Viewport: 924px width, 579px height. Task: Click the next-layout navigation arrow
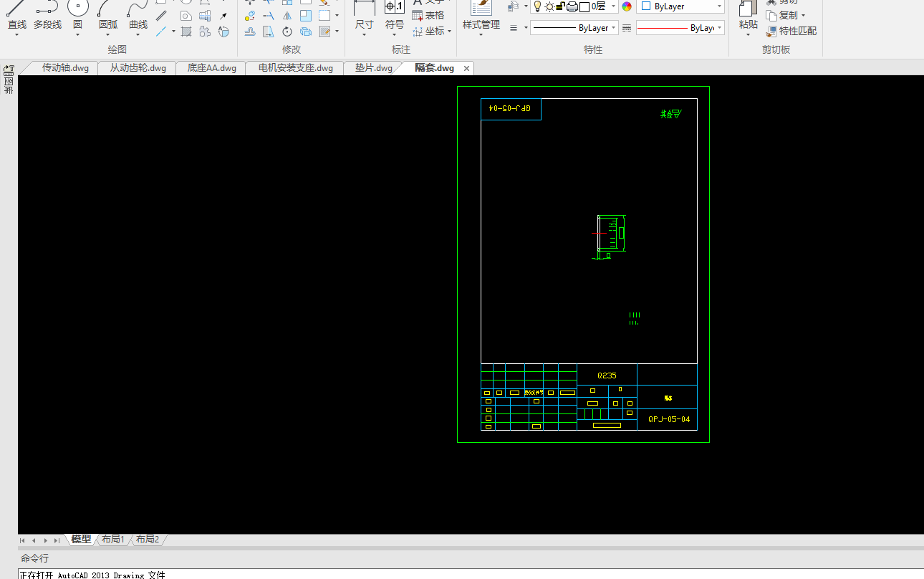point(45,540)
